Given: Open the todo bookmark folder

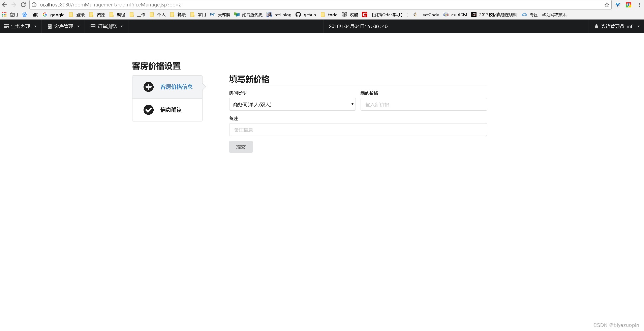Looking at the screenshot, I should (x=329, y=15).
